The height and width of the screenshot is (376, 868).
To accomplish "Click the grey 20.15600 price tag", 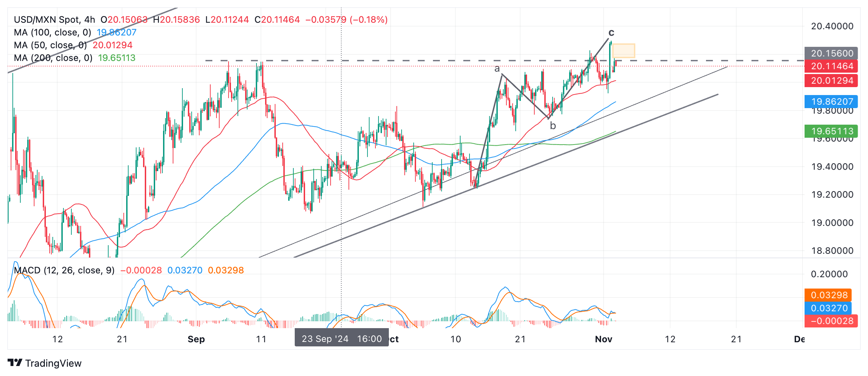I will 831,53.
